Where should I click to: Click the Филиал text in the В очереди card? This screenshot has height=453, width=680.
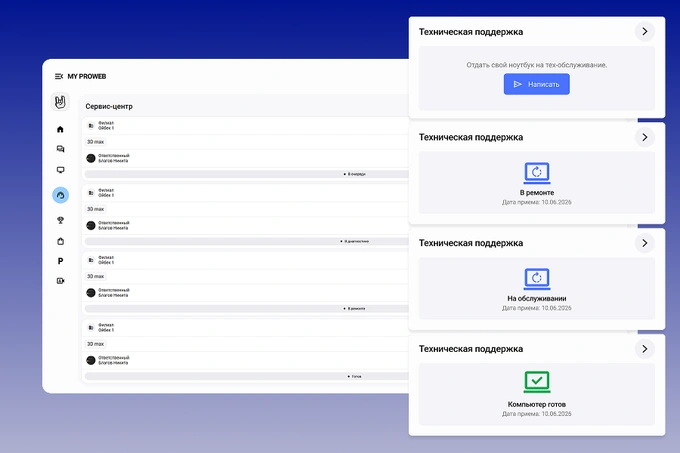(x=106, y=123)
